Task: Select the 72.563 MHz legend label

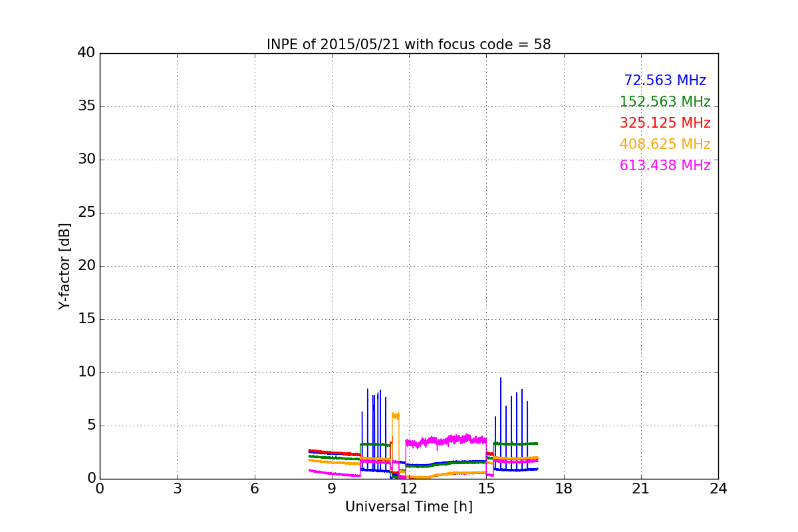Action: pyautogui.click(x=665, y=80)
